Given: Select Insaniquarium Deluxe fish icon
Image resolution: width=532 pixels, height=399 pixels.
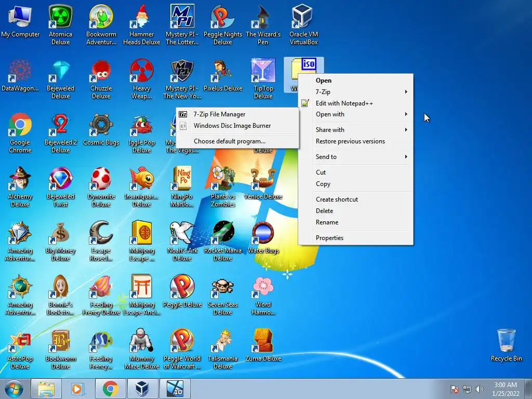Looking at the screenshot, I should pos(141,187).
